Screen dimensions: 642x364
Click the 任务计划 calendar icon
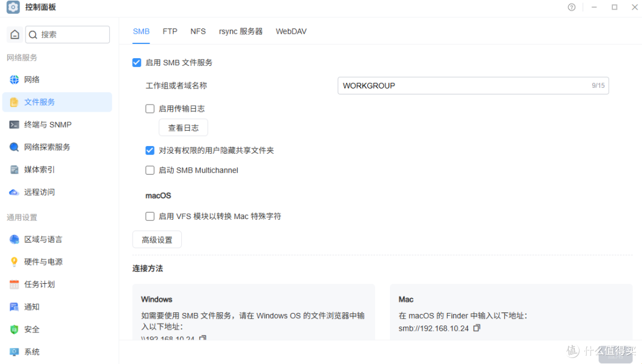[x=14, y=284]
